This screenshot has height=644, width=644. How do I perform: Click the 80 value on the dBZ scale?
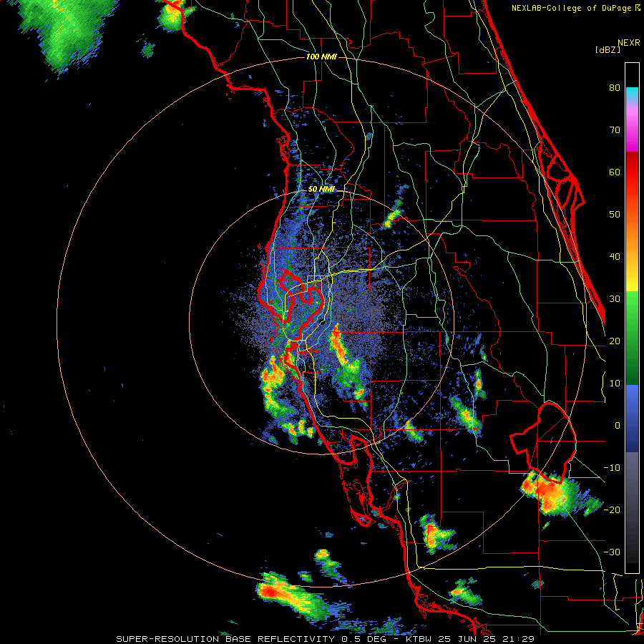click(x=615, y=88)
